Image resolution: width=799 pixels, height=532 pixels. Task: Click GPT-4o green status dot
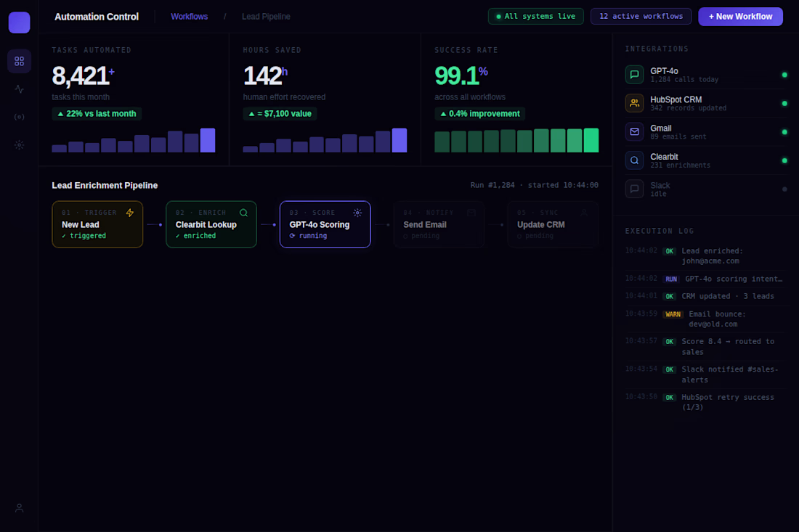coord(784,75)
